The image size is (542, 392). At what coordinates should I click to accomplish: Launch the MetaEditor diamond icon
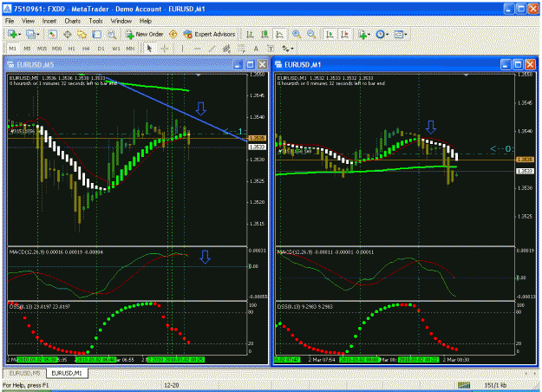click(173, 34)
